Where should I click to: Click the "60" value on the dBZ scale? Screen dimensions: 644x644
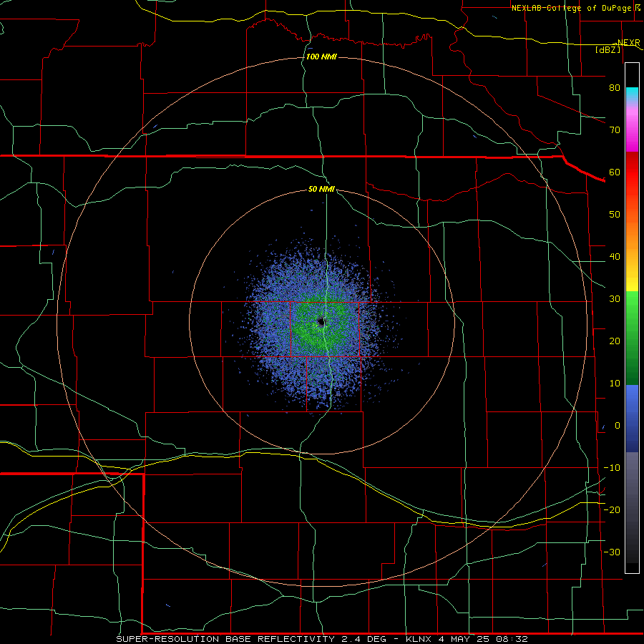click(x=615, y=172)
